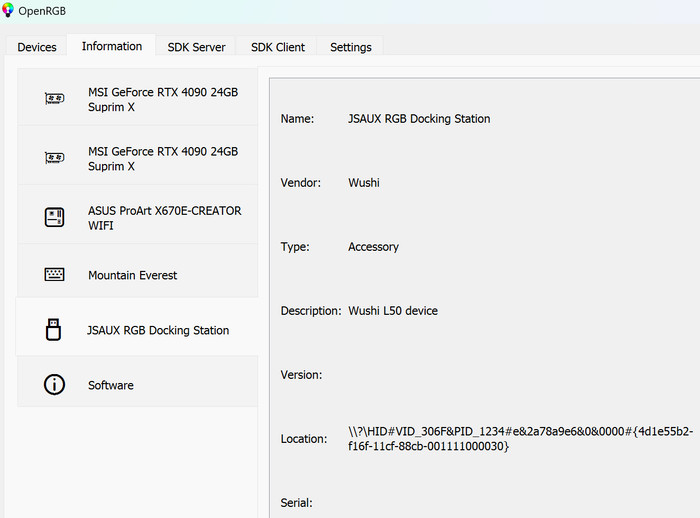The height and width of the screenshot is (518, 700).
Task: Open the SDK Client tab
Action: tap(278, 47)
